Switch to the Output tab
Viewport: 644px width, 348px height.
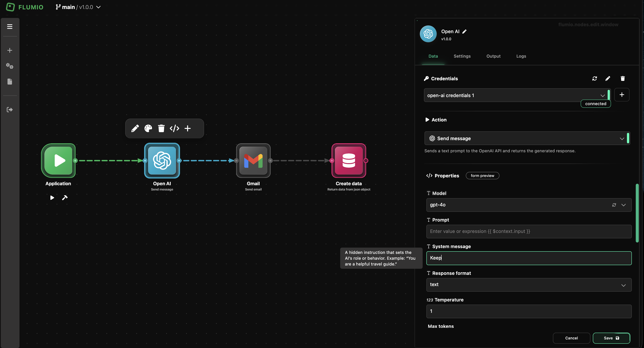point(493,56)
